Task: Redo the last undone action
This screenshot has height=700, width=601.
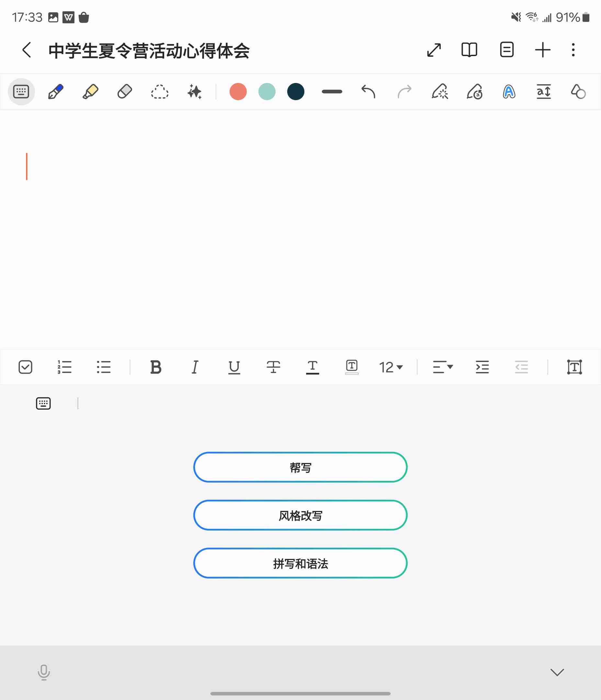Action: pos(404,92)
